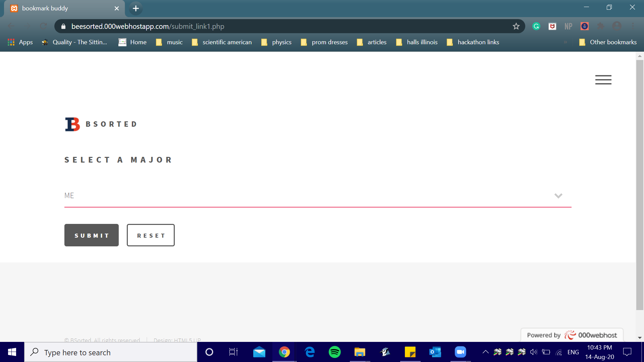Click the BSorted B logo
644x362 pixels.
coord(72,124)
